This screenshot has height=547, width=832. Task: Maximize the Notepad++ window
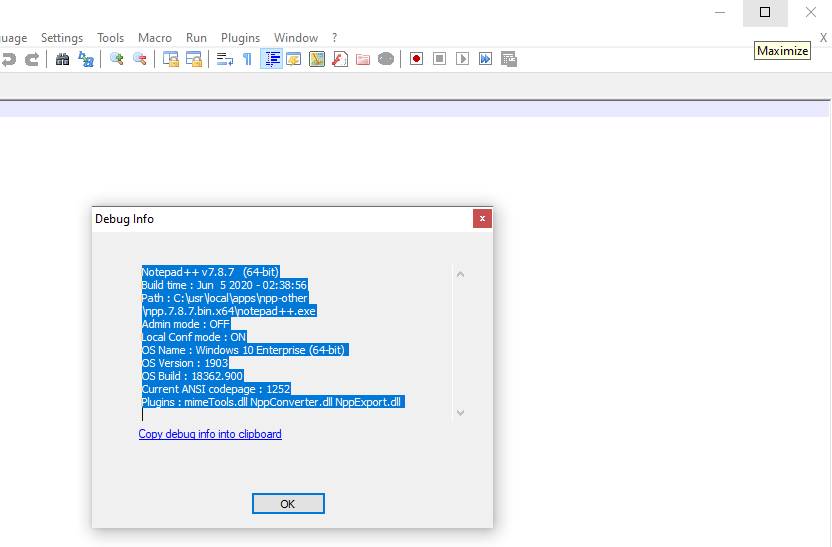click(x=765, y=13)
